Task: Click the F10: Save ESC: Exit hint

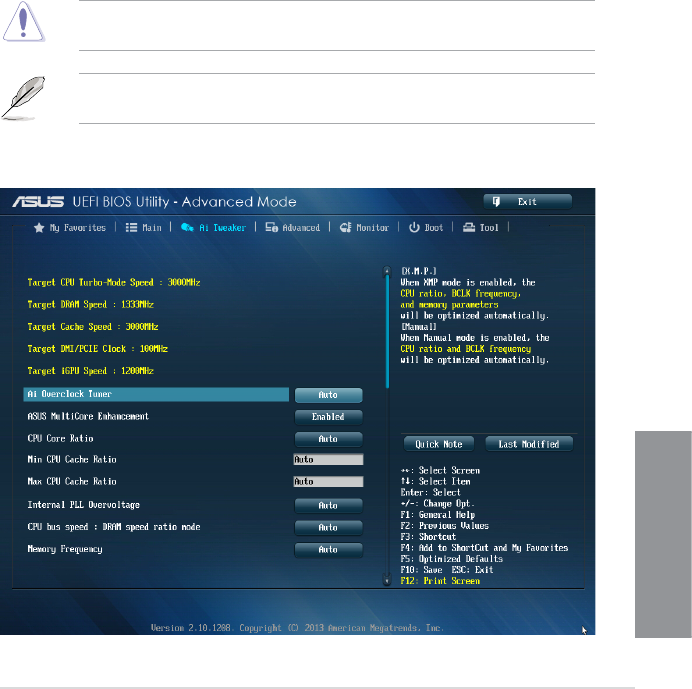Action: coord(447,570)
